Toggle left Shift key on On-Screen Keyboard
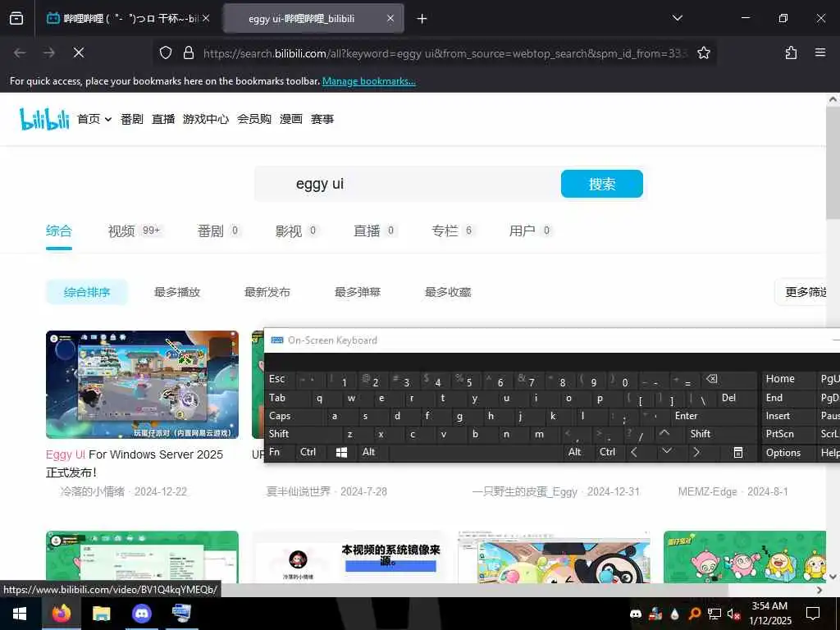 point(279,433)
